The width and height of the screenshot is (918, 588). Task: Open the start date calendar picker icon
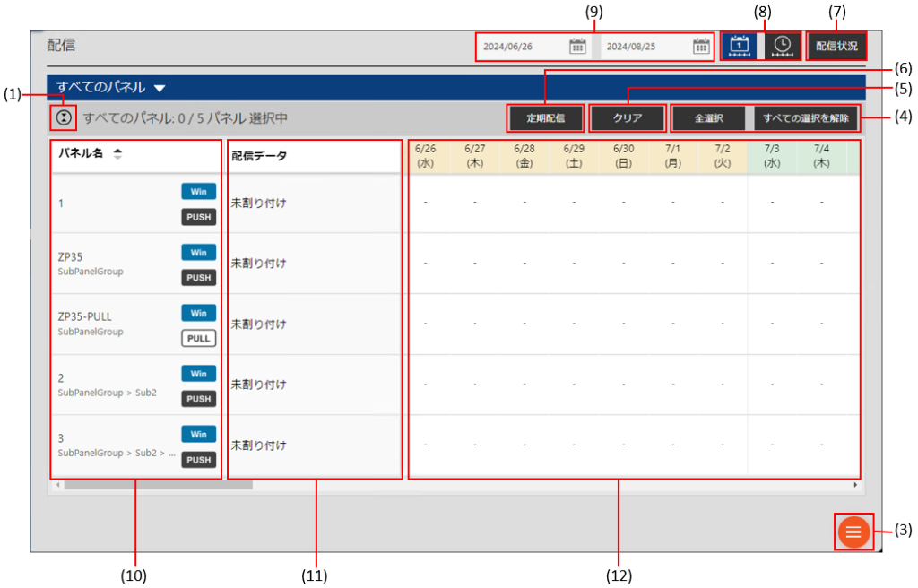click(x=577, y=47)
